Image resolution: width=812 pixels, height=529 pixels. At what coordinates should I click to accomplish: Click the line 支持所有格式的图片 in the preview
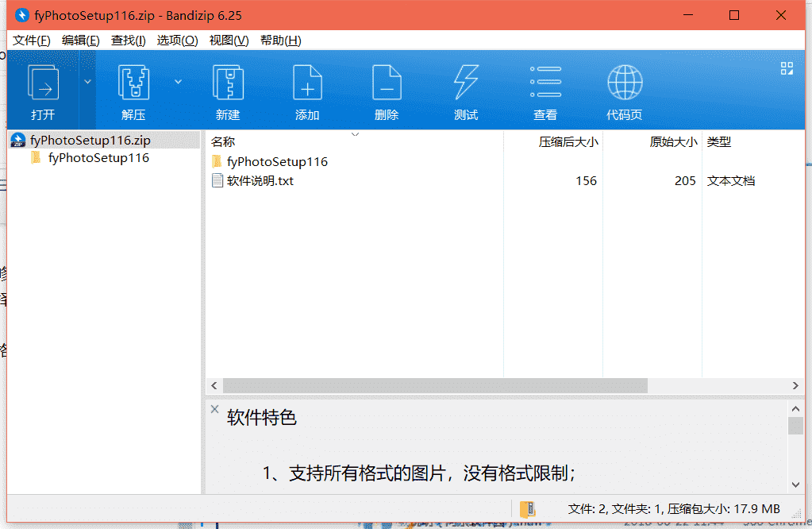368,473
